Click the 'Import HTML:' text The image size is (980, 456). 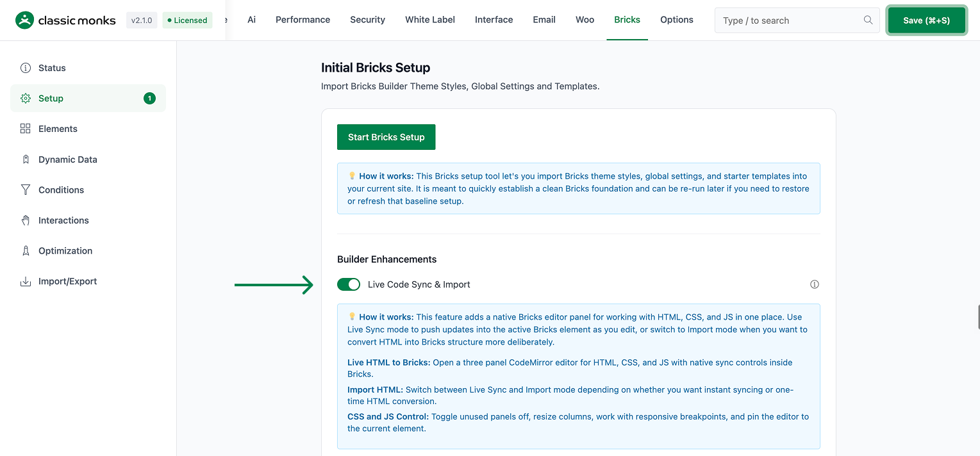pos(375,389)
